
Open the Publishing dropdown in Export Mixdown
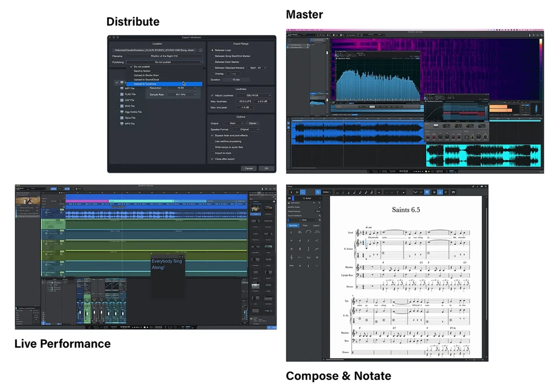164,62
